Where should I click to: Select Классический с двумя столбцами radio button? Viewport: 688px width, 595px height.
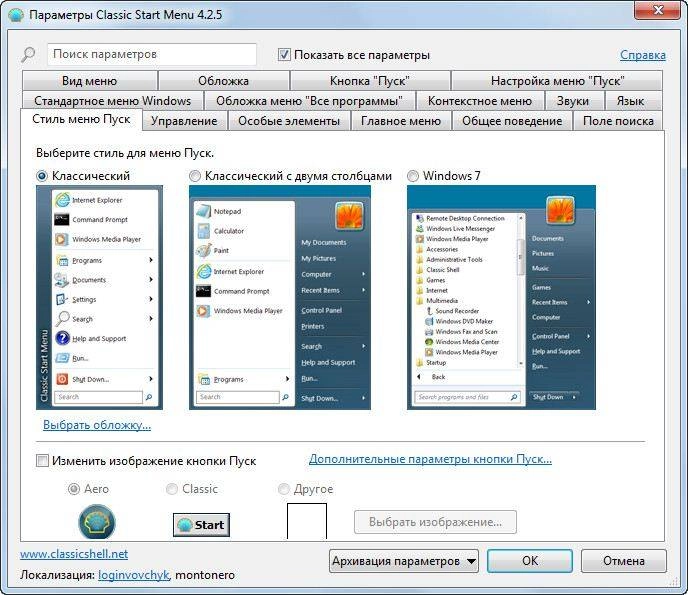pyautogui.click(x=195, y=176)
